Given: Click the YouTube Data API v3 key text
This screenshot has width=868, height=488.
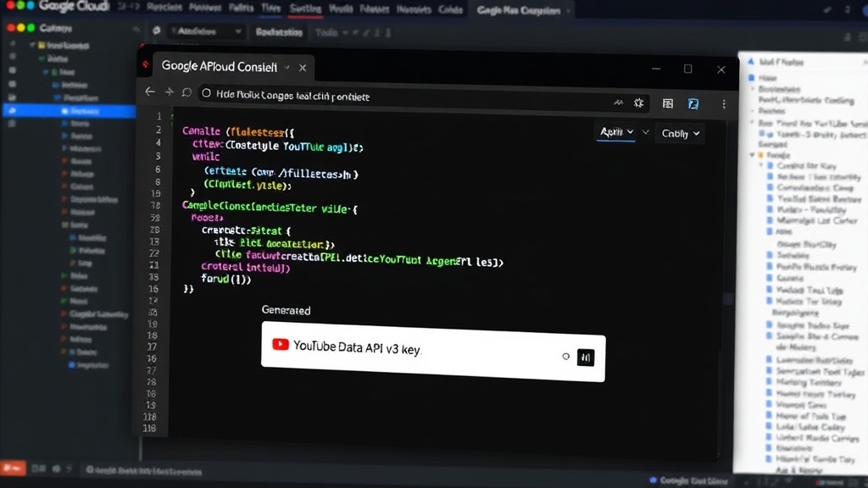Looking at the screenshot, I should [357, 347].
